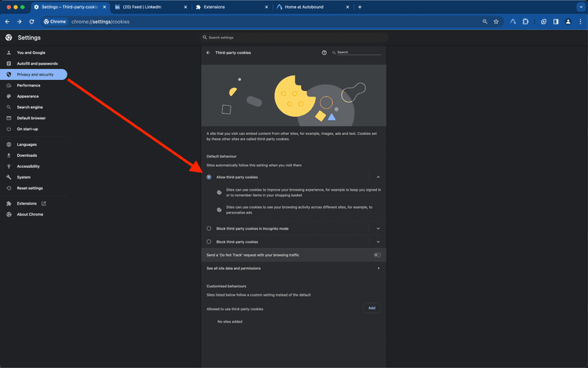Select Block third-party cookies in Incognito radio
Viewport: 588px width, 368px height.
tap(209, 228)
